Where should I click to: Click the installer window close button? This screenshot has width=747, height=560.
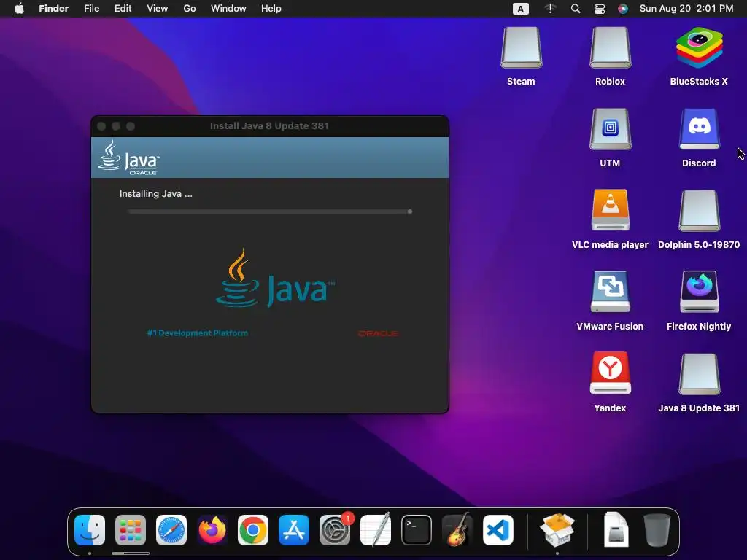(101, 126)
